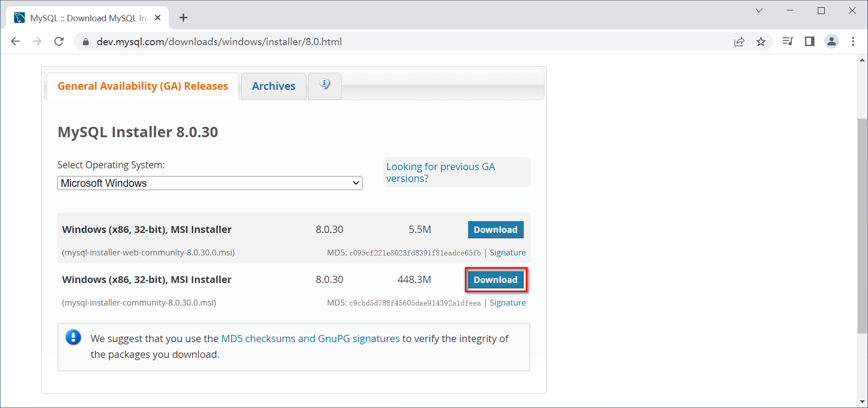Click the MySQL favicon in tab

click(19, 18)
